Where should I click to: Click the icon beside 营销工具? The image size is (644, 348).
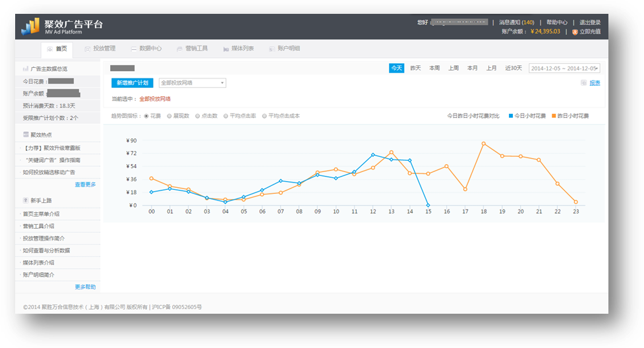click(x=179, y=49)
